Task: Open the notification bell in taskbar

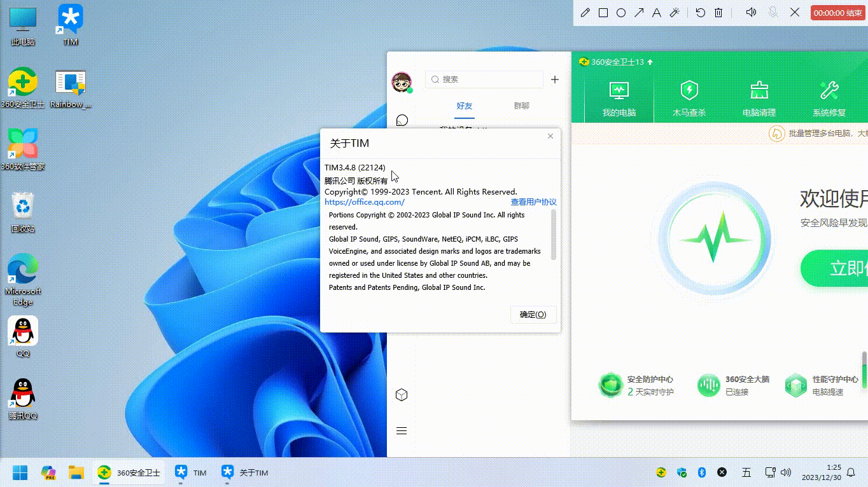Action: coord(851,472)
